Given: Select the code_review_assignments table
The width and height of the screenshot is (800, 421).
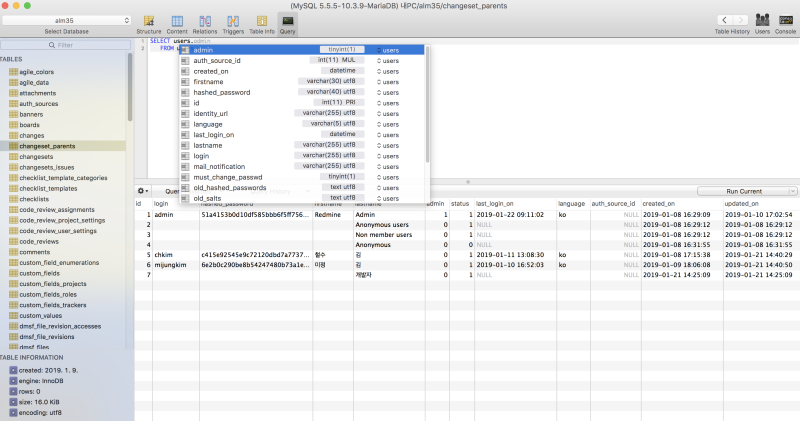Looking at the screenshot, I should [57, 210].
